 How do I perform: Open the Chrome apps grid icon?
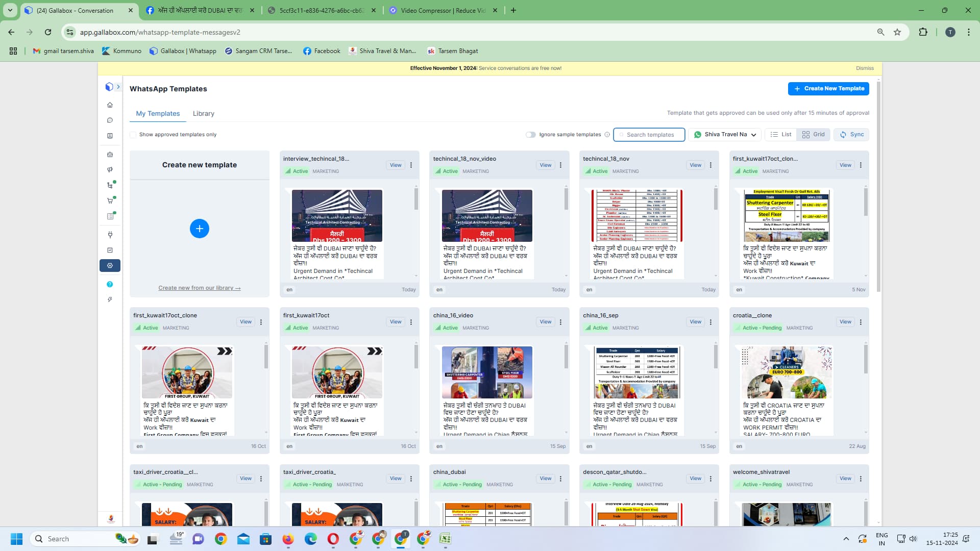13,51
